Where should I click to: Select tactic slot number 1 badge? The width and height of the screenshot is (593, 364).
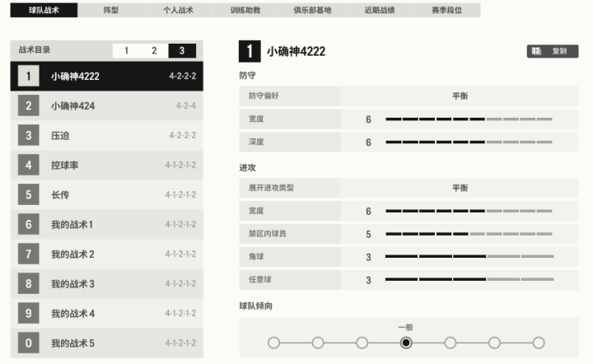(x=28, y=76)
